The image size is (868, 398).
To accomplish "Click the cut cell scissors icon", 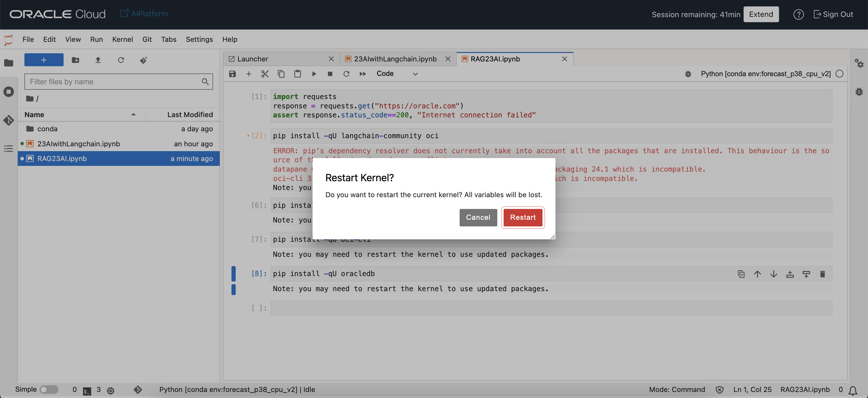I will tap(265, 74).
